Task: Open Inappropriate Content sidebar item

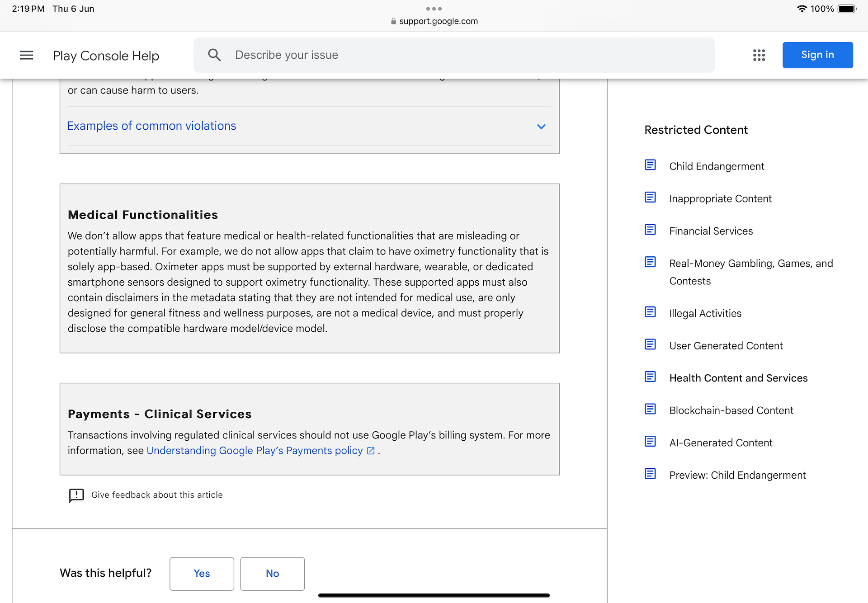Action: click(720, 198)
